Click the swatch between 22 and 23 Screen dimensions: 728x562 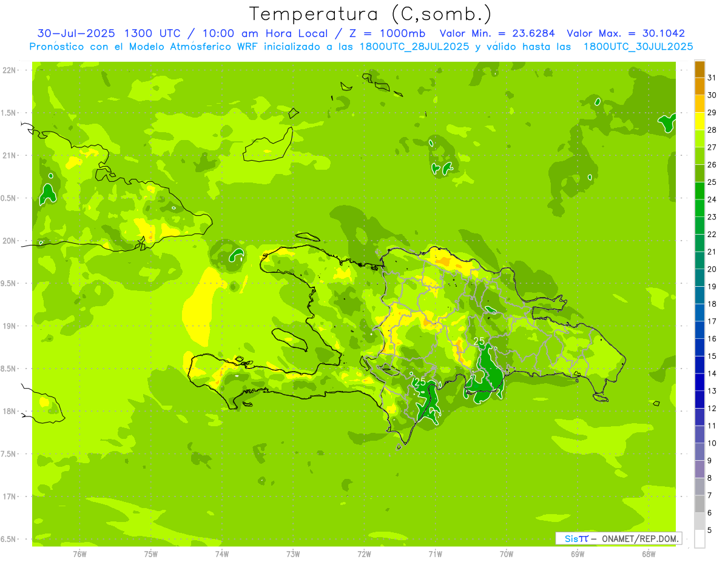(700, 226)
